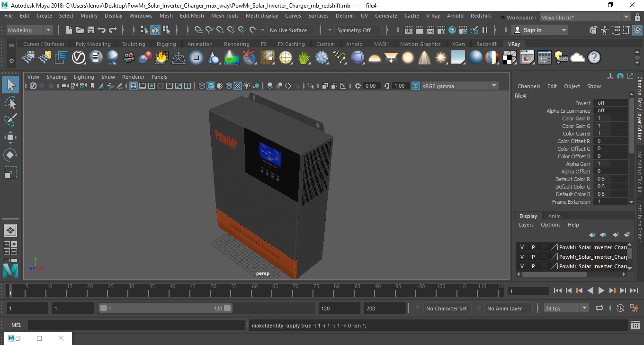Start an IPR render from the status line
Image resolution: width=644 pixels, height=345 pixels.
point(430,30)
